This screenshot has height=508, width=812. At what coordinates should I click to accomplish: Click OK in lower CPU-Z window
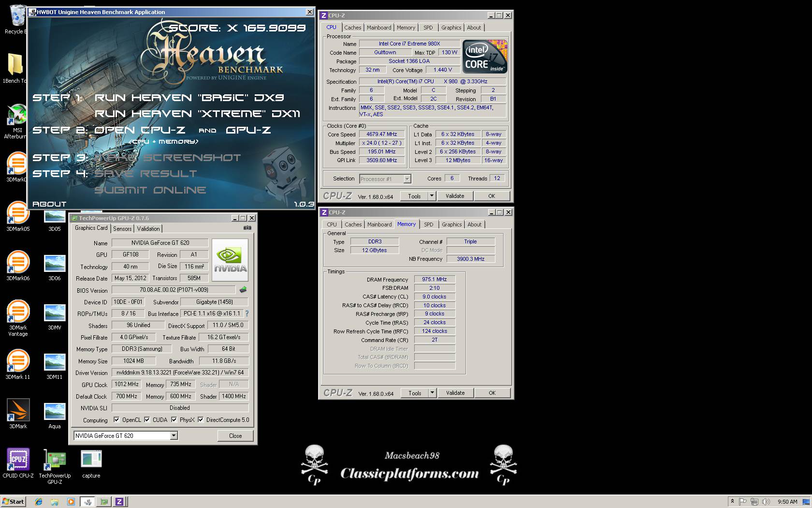pyautogui.click(x=492, y=393)
